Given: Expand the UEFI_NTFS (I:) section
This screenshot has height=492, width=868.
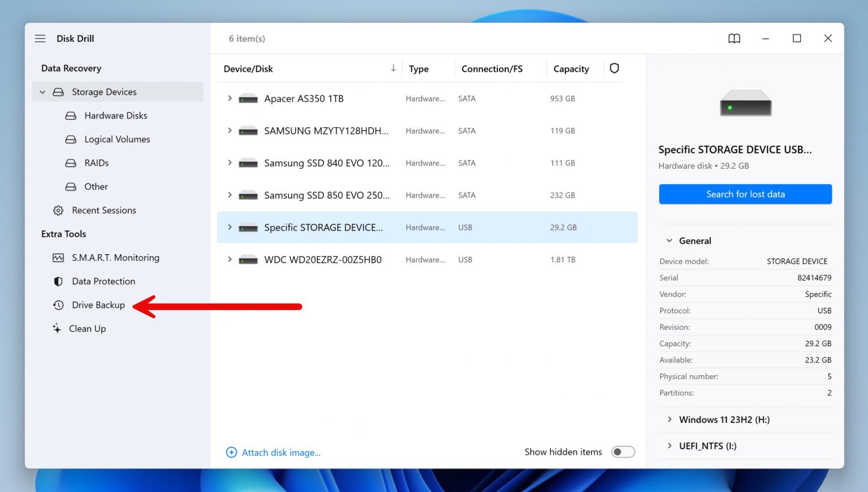Looking at the screenshot, I should pos(670,446).
